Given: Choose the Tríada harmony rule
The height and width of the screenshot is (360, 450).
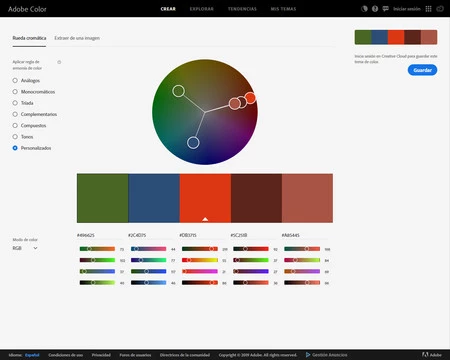Looking at the screenshot, I should [x=23, y=103].
